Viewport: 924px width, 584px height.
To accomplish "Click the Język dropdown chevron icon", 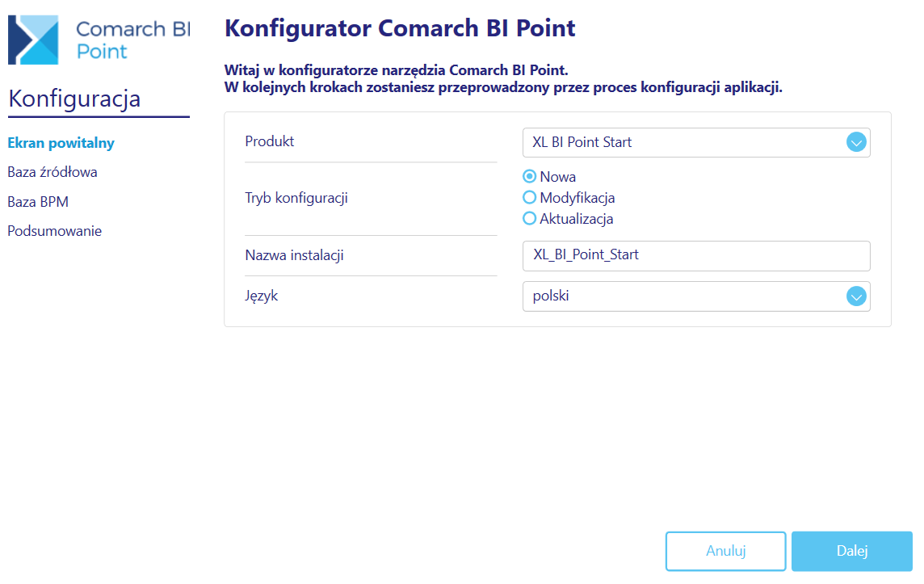I will click(x=855, y=296).
